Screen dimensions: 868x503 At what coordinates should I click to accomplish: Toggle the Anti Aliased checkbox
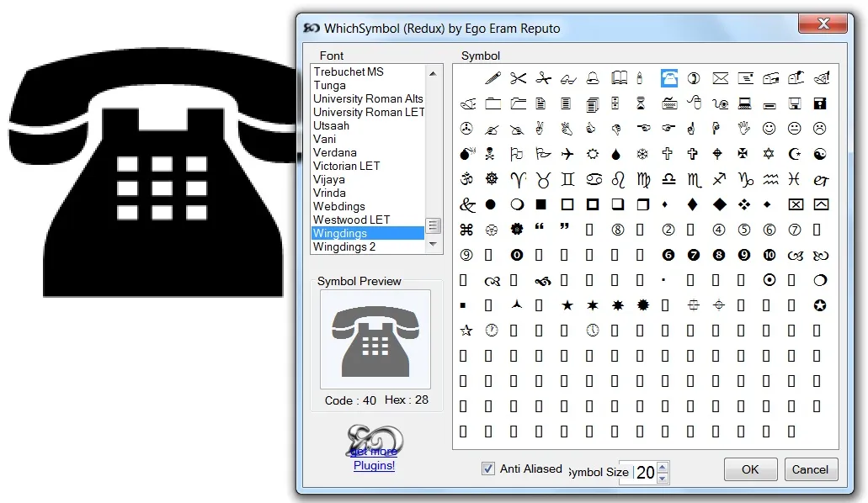487,469
